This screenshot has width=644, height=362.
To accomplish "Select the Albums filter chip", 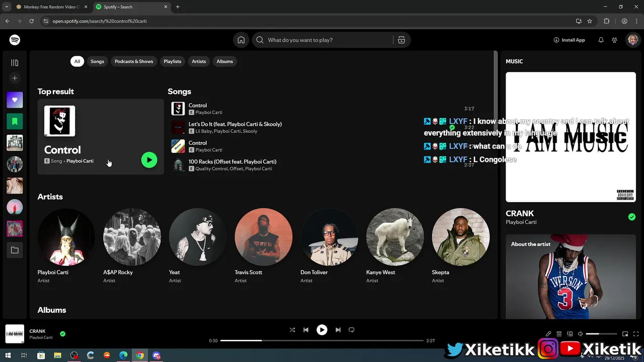I will [x=224, y=61].
